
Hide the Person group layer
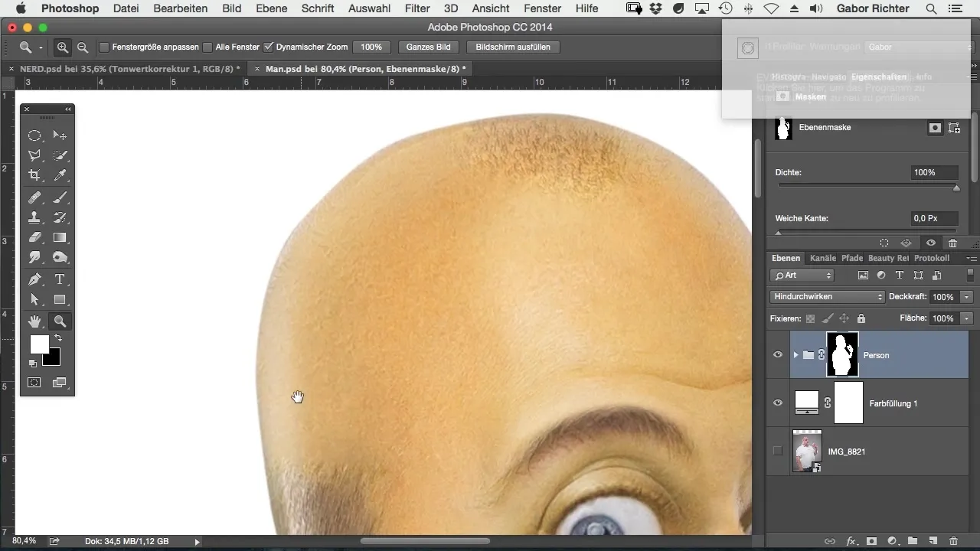pos(778,355)
